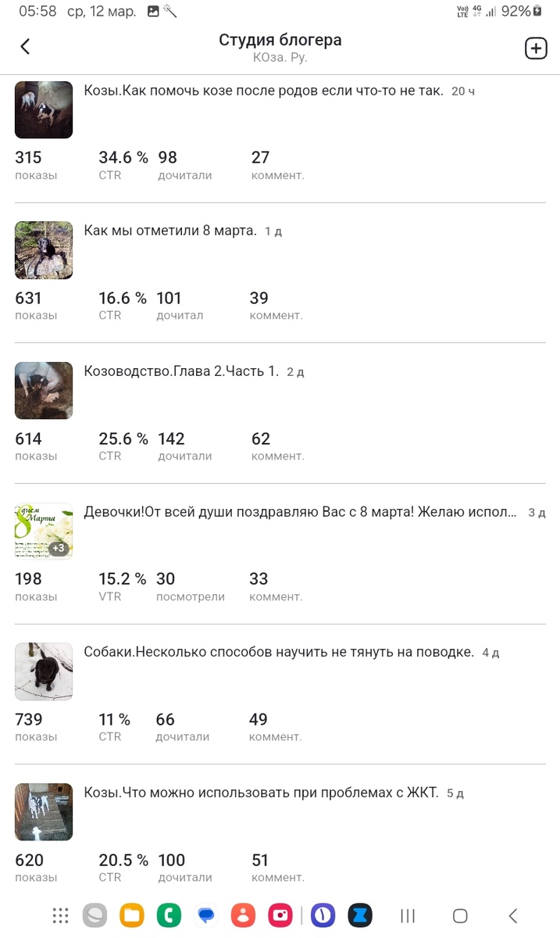Open the goats ЖКТ problems post

(x=261, y=793)
